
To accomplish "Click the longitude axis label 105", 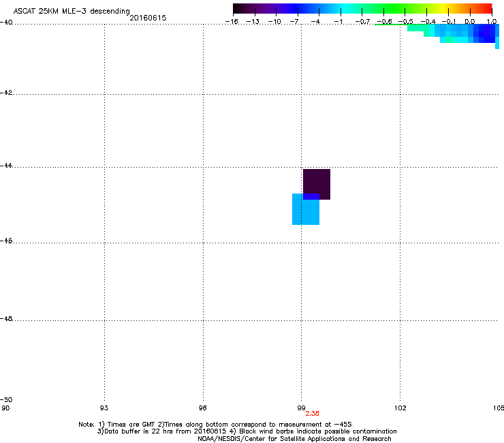I will coord(499,408).
